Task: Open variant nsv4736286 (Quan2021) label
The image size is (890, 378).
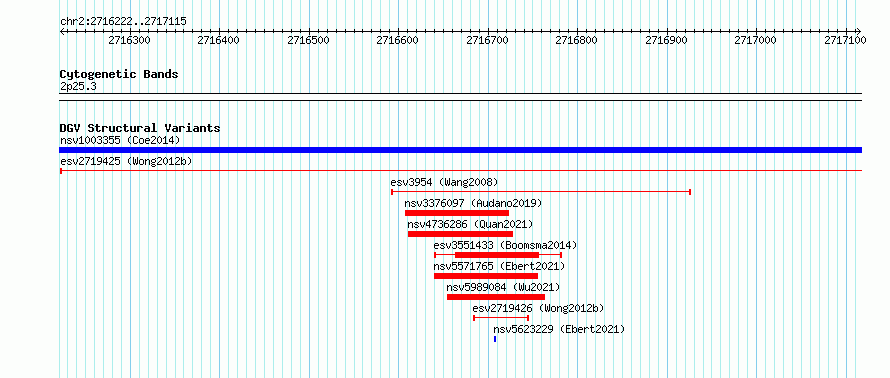Action: click(x=471, y=224)
